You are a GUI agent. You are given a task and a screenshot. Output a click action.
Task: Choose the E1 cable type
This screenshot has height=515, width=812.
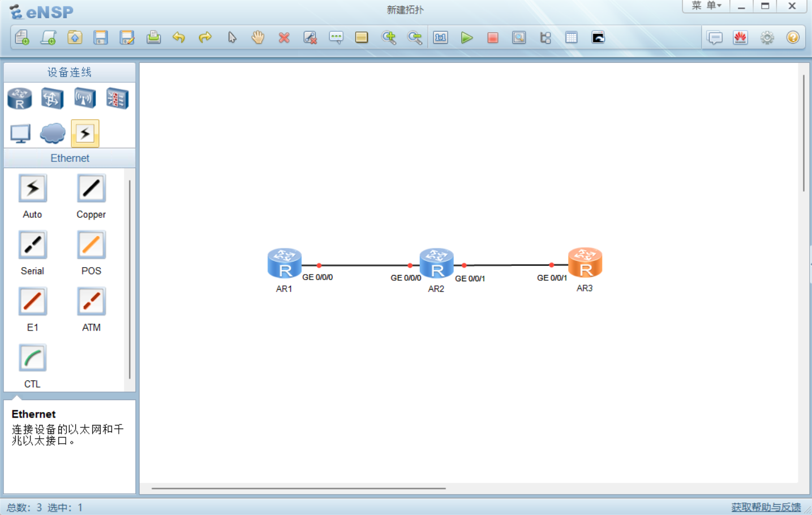(x=32, y=302)
